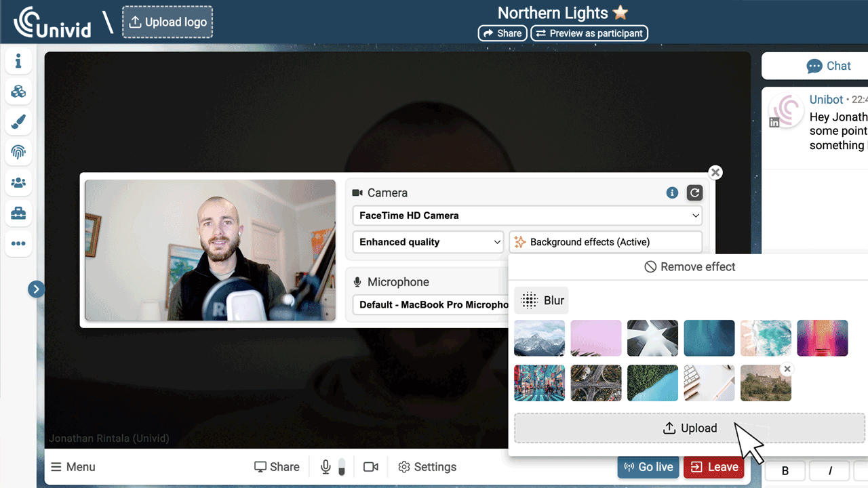Switch to the Chat tab
Screen dimensions: 868x488
[829, 66]
